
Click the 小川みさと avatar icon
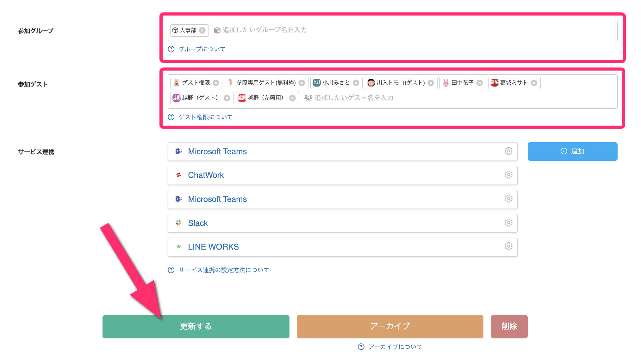(317, 83)
